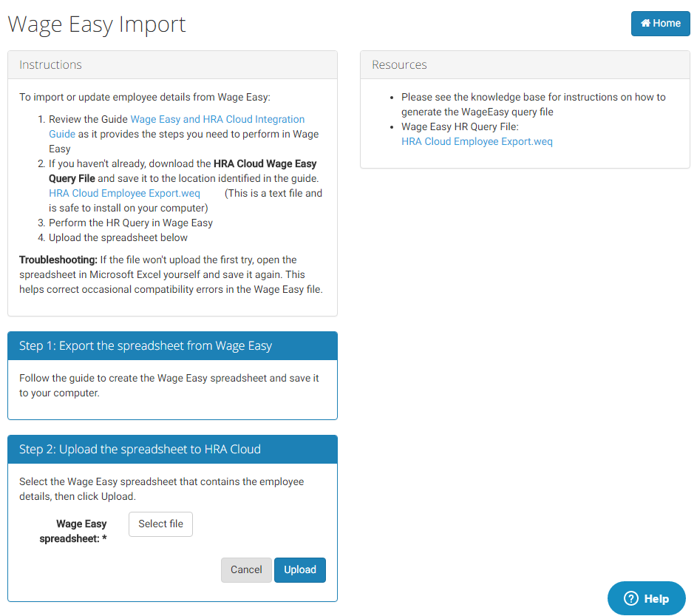Click the 'Wage Easy spreadsheet: *' field label

pos(73,531)
